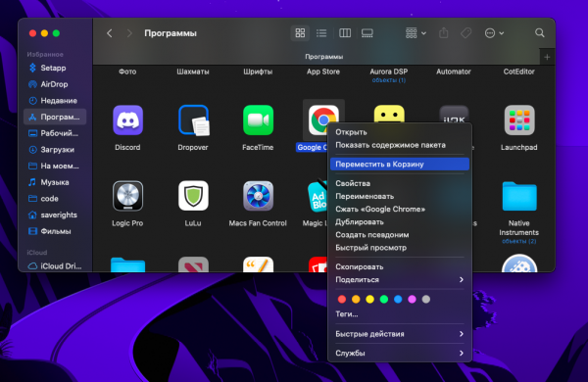The width and height of the screenshot is (588, 382).
Task: Open На моем... in the sidebar
Action: [x=55, y=166]
